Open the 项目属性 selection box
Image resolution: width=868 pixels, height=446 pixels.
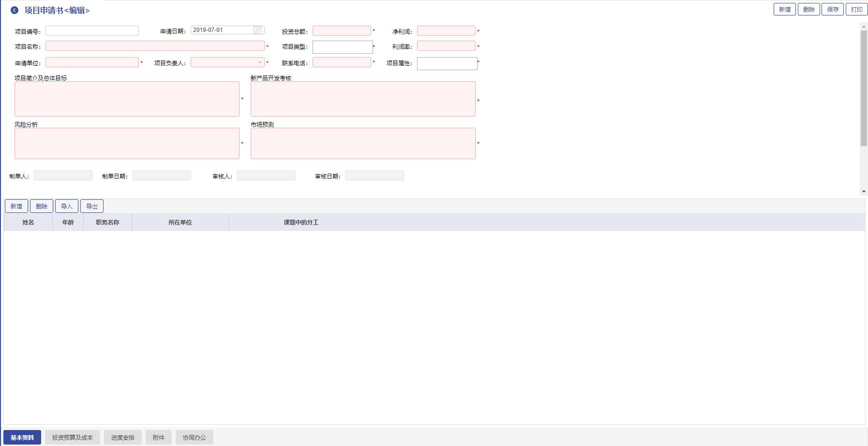coord(447,63)
